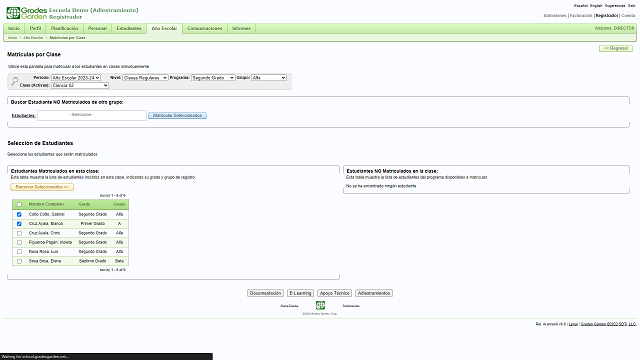Image resolution: width=640 pixels, height=360 pixels.
Task: Open the Personal tab
Action: 97,28
